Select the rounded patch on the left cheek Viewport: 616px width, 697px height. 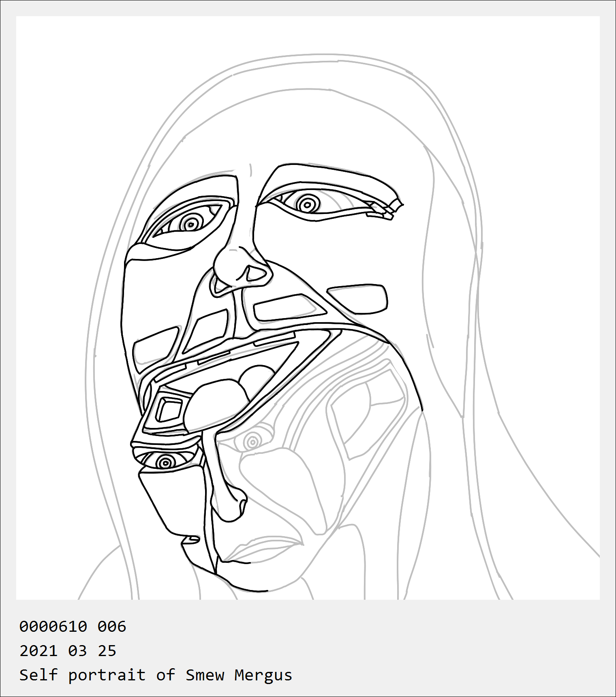click(155, 345)
